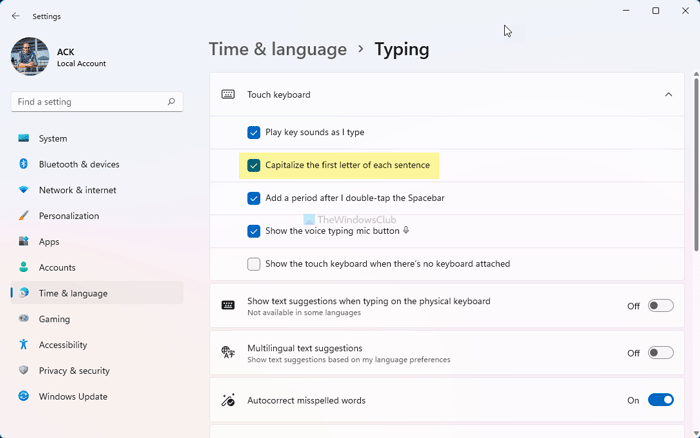Click Time & language breadcrumb link
The height and width of the screenshot is (438, 700).
[277, 49]
